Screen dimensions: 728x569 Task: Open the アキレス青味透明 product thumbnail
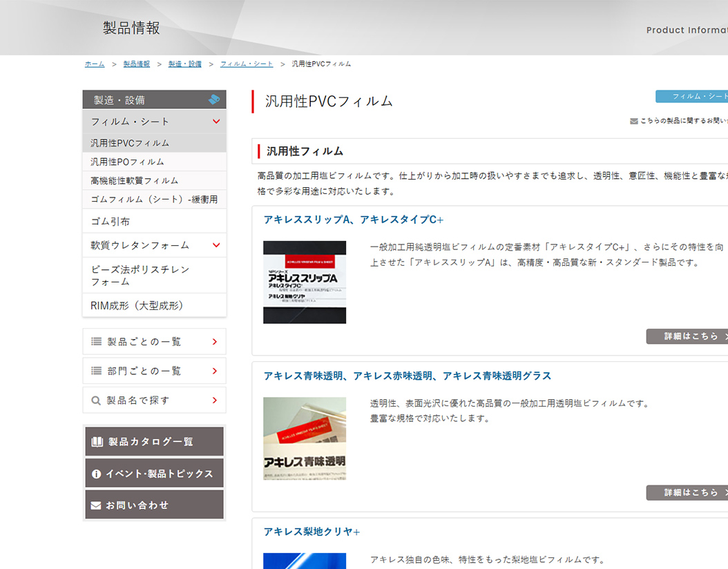[305, 438]
